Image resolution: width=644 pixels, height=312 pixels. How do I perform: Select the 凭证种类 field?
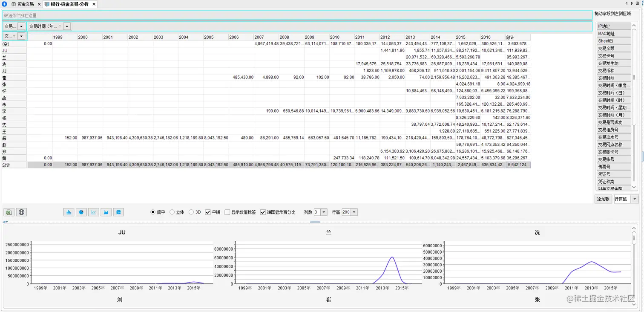click(614, 182)
